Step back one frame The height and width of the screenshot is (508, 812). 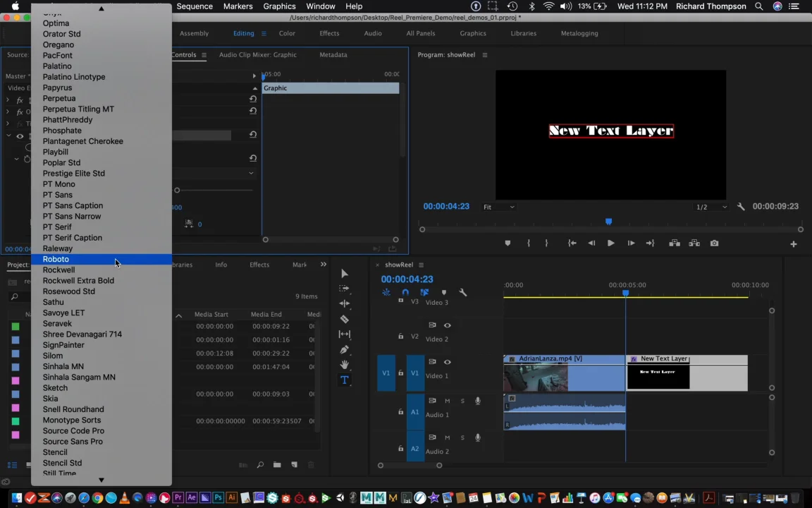(x=591, y=243)
